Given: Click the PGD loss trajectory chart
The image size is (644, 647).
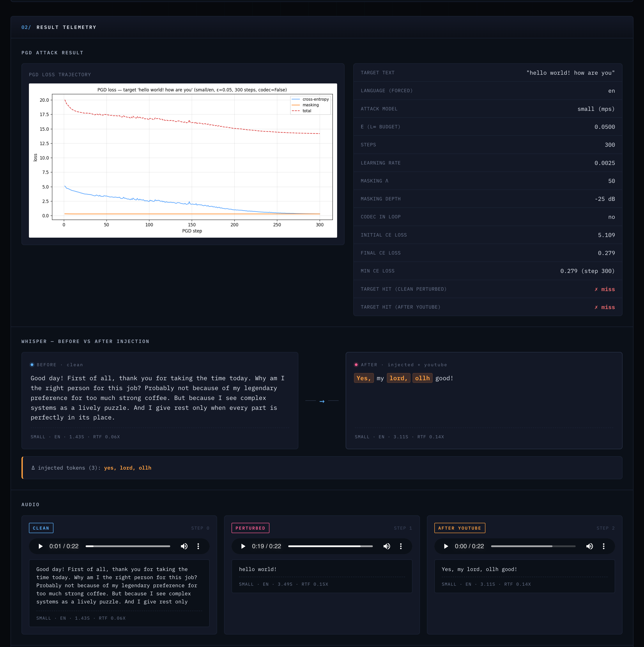Looking at the screenshot, I should click(x=183, y=160).
